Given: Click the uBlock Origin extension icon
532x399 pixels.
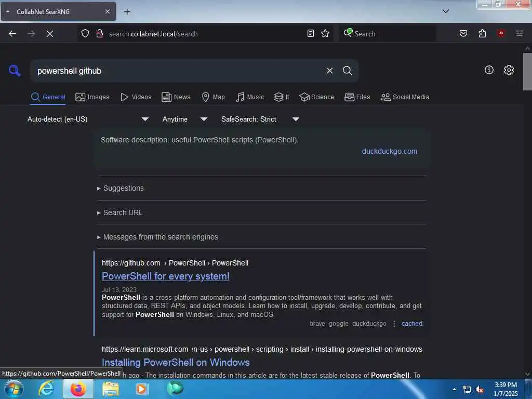Looking at the screenshot, I should pos(501,33).
